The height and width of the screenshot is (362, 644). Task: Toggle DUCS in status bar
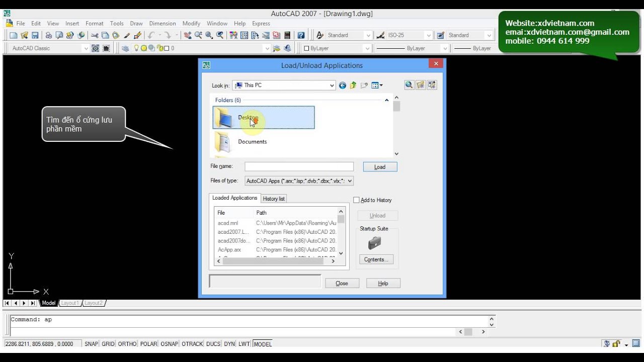(213, 344)
